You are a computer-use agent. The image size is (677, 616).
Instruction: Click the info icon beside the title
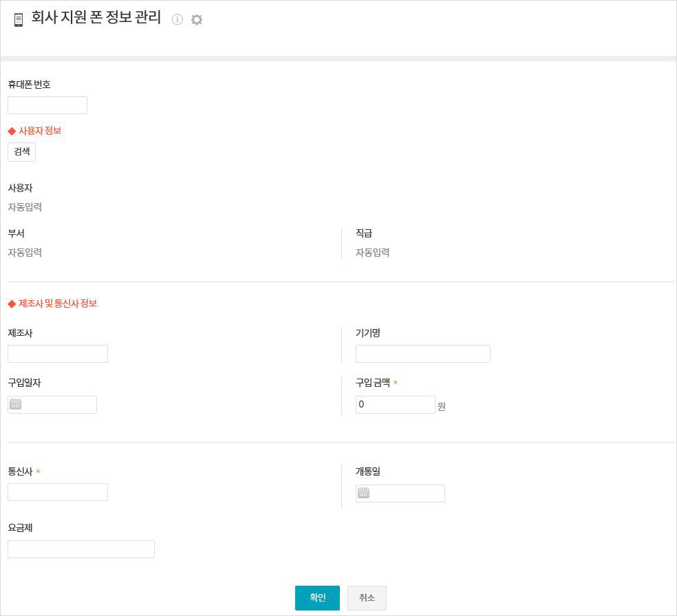(x=178, y=19)
